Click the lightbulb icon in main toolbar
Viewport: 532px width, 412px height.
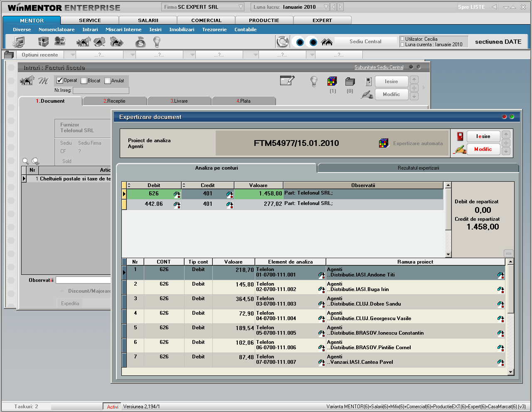[157, 42]
